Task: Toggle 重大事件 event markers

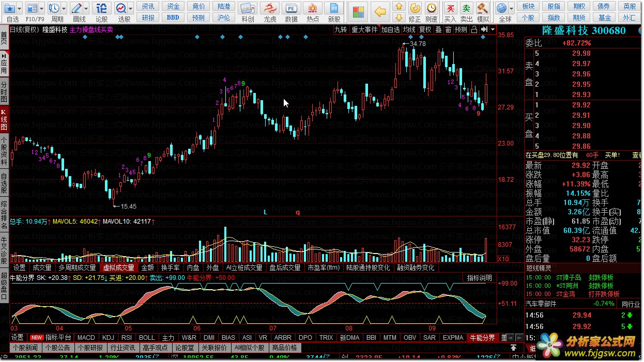Action: pyautogui.click(x=364, y=29)
